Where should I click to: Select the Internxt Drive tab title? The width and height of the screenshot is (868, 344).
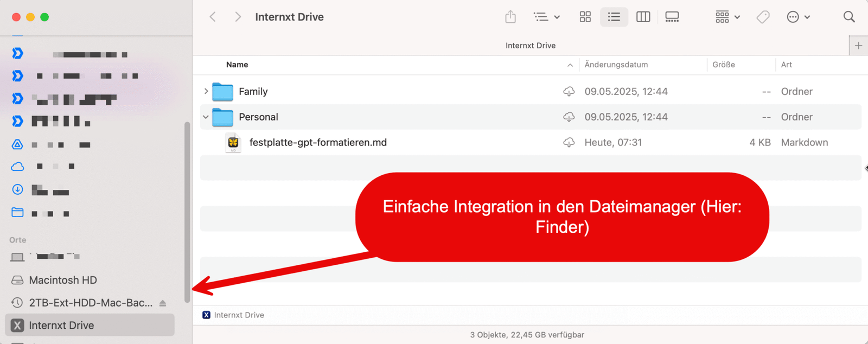click(531, 46)
